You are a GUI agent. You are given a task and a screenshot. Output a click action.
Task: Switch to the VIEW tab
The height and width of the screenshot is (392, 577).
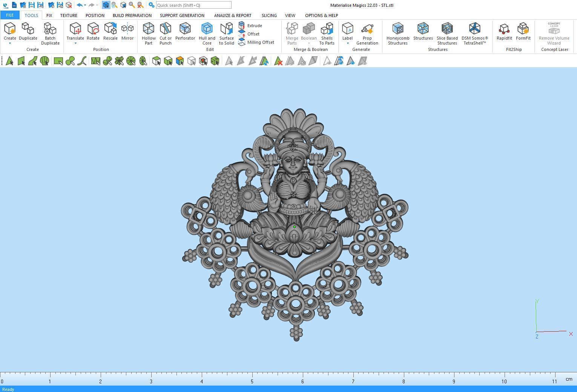pos(290,15)
